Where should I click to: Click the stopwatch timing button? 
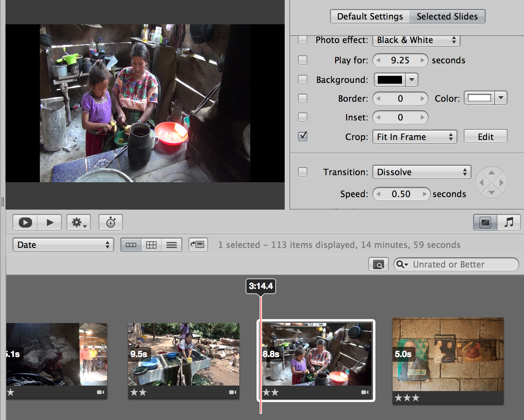pos(111,223)
